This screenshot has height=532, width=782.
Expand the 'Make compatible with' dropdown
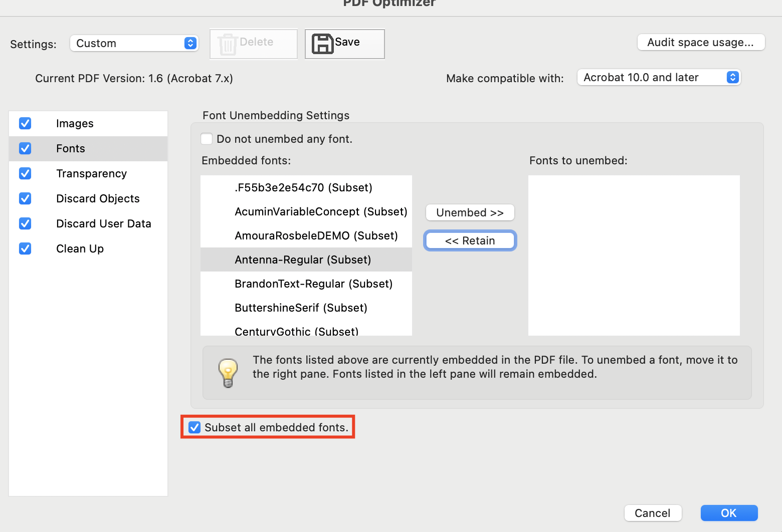[658, 78]
